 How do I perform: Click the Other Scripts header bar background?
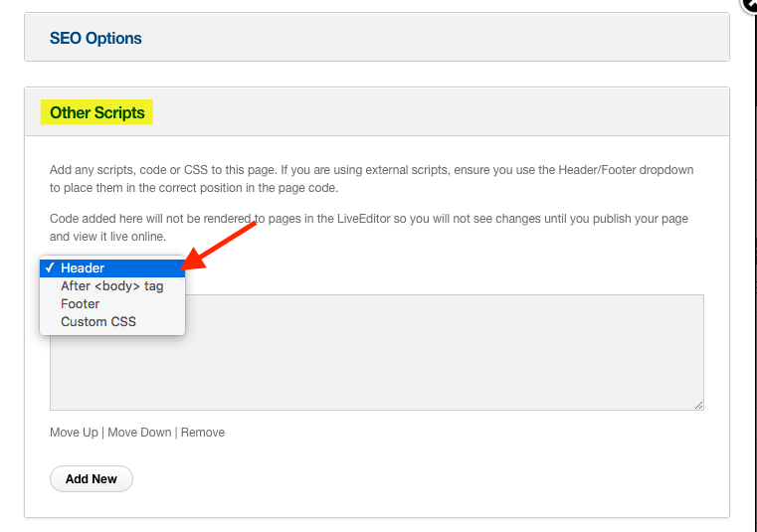click(x=435, y=112)
